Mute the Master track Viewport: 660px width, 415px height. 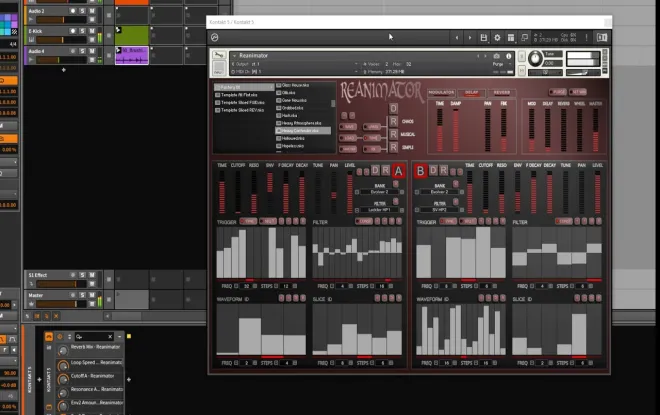pos(92,295)
